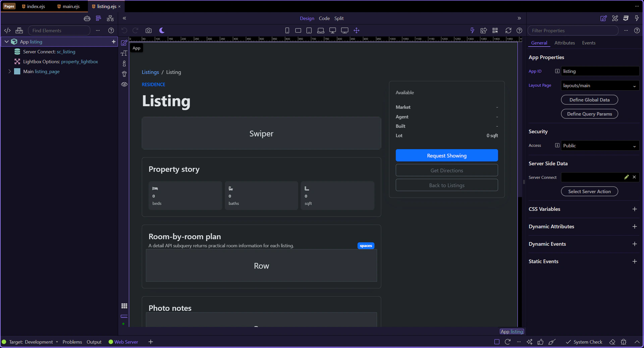644x348 pixels.
Task: Toggle the eye visibility icon in side toolbar
Action: [x=124, y=84]
